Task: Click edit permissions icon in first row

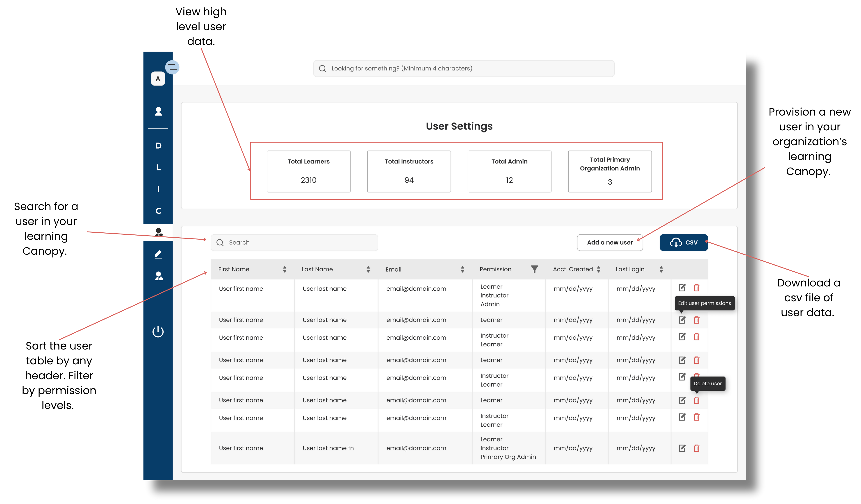Action: pyautogui.click(x=682, y=288)
